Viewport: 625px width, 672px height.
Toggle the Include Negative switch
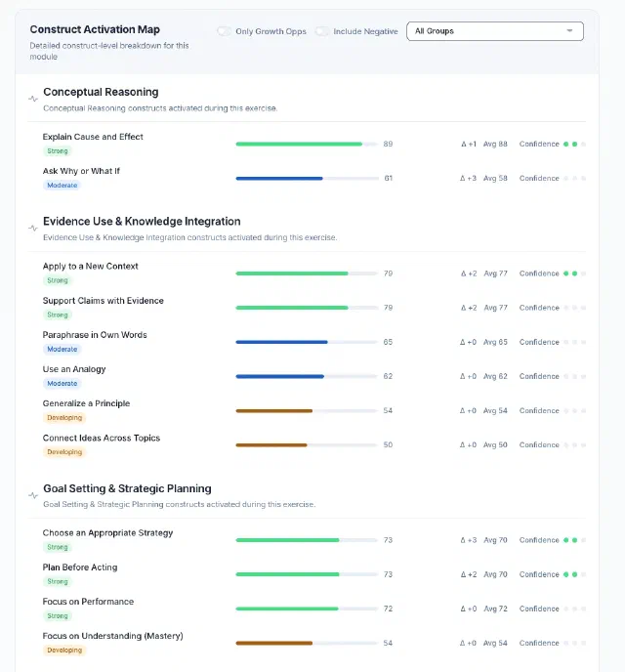(322, 31)
